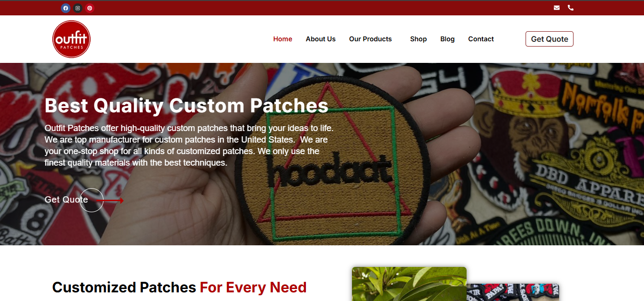
Task: Click the email envelope icon
Action: click(557, 8)
